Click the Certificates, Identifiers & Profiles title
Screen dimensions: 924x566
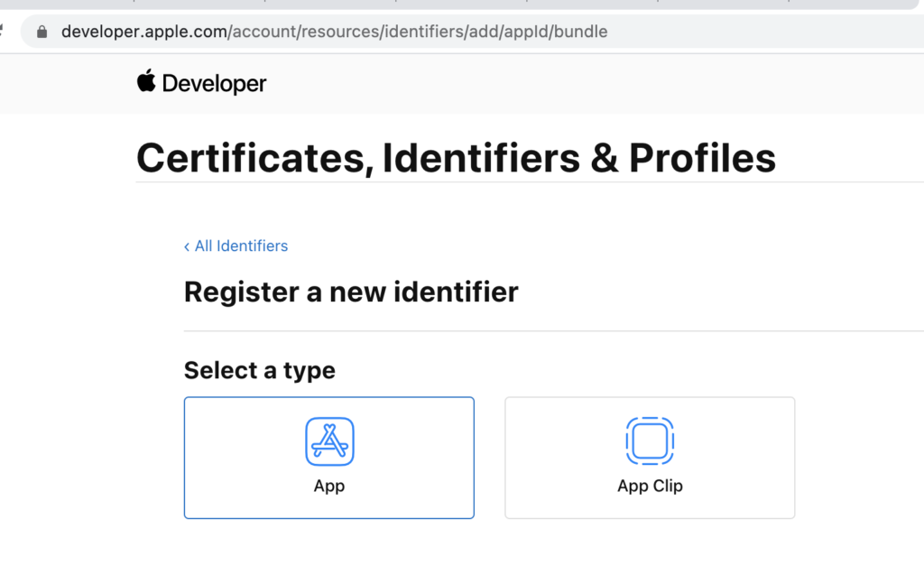456,158
